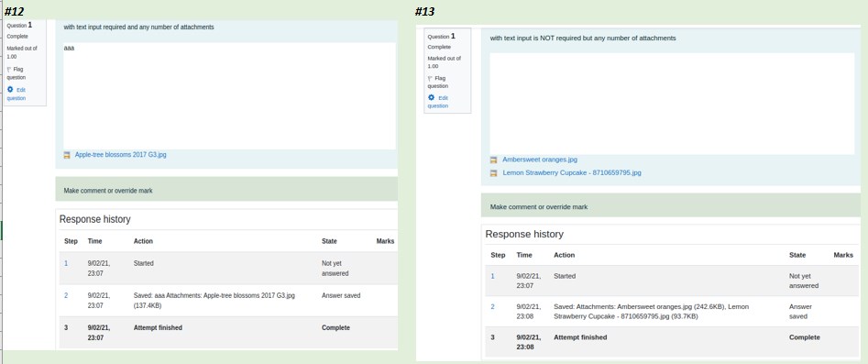The height and width of the screenshot is (364, 868).
Task: Click the 'Started' action in #12 history
Action: 143,263
